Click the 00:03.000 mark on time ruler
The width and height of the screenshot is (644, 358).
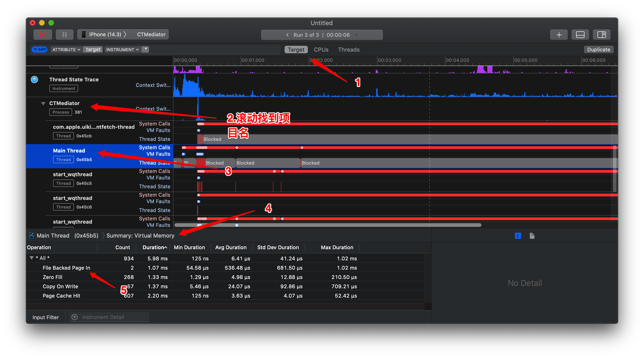(x=389, y=60)
